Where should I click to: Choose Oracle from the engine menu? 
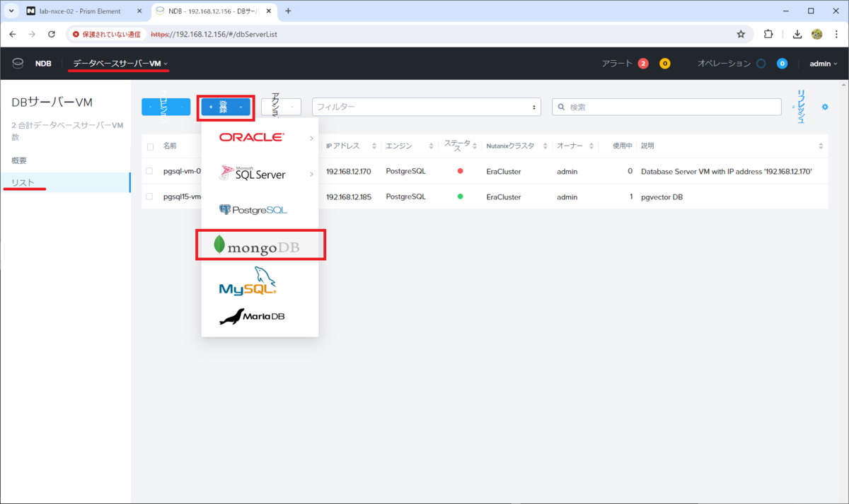point(252,137)
